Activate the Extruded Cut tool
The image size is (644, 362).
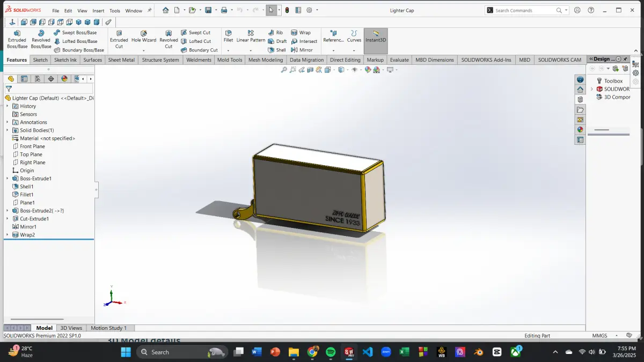[119, 40]
